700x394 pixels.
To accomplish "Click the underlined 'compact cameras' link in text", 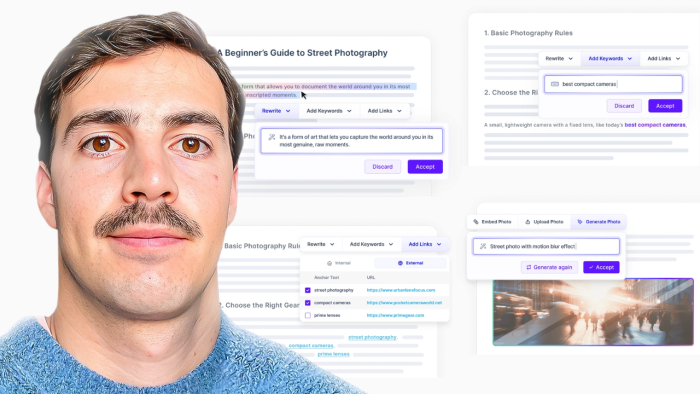I will pyautogui.click(x=311, y=345).
